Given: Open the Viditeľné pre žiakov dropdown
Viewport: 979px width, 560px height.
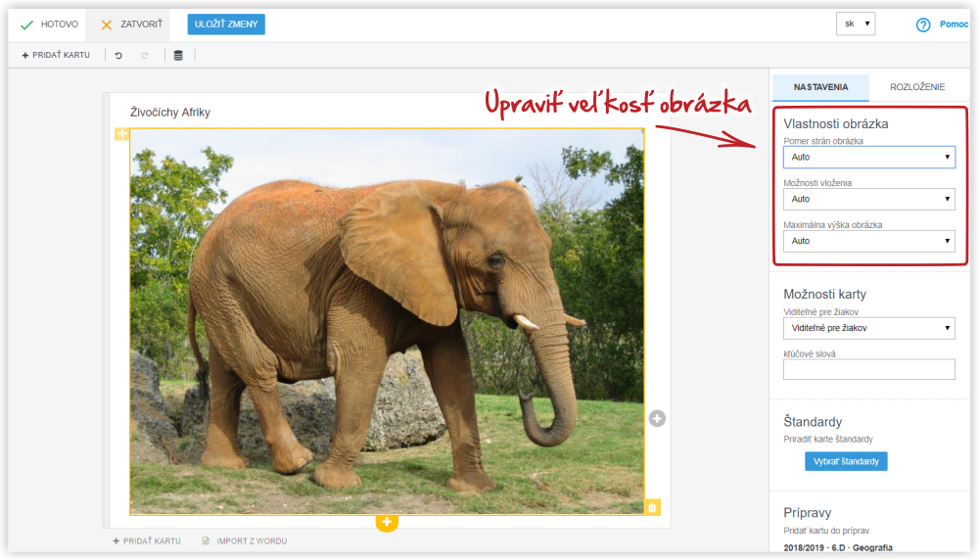Looking at the screenshot, I should pyautogui.click(x=869, y=328).
